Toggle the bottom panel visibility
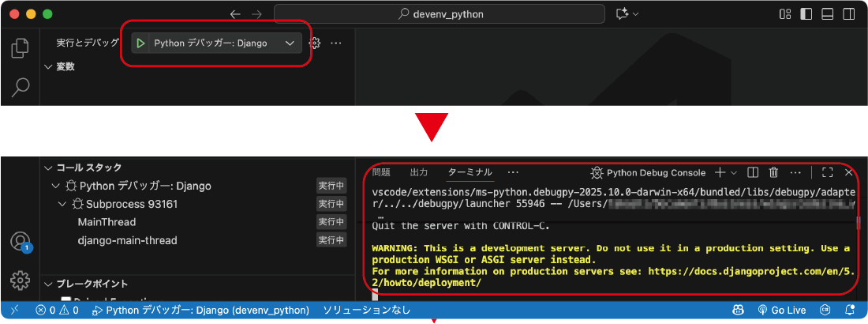The height and width of the screenshot is (324, 868). coord(828,14)
